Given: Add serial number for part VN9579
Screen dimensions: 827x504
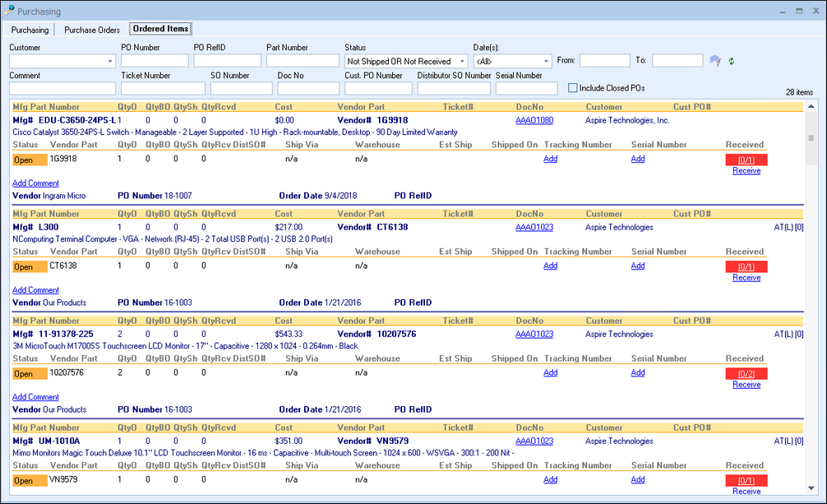Looking at the screenshot, I should (x=638, y=479).
